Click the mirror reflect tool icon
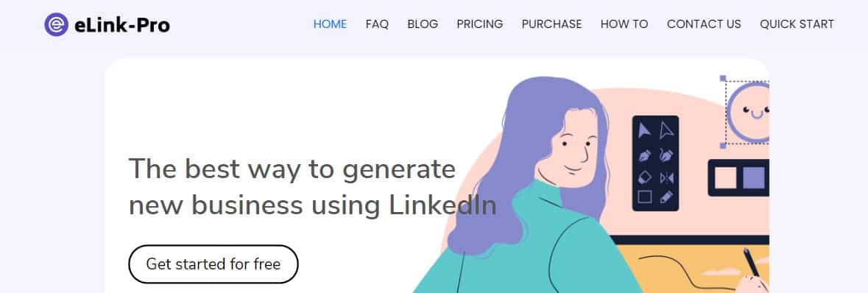Screen dimensions: 868x293 click(x=667, y=178)
